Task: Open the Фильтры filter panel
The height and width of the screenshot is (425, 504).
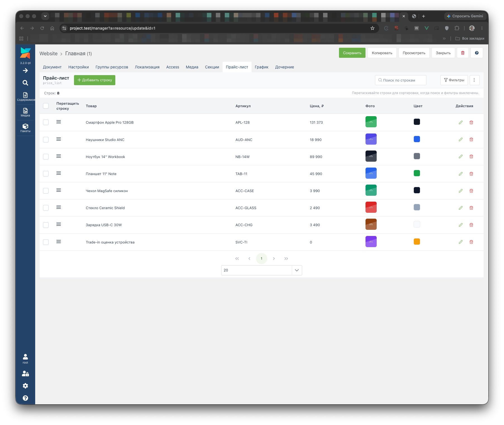Action: tap(454, 80)
